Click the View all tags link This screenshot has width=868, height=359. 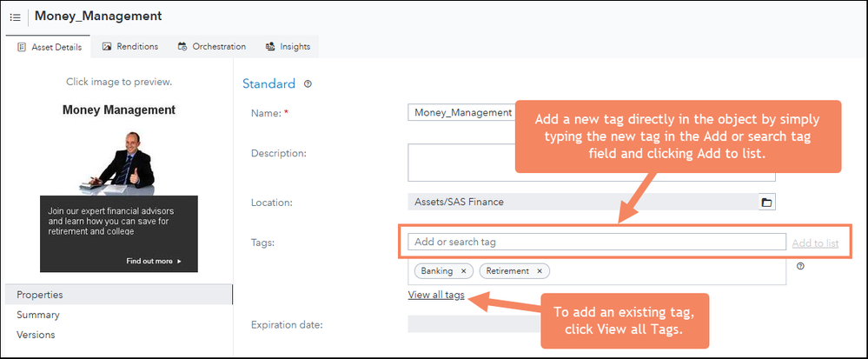click(x=436, y=295)
